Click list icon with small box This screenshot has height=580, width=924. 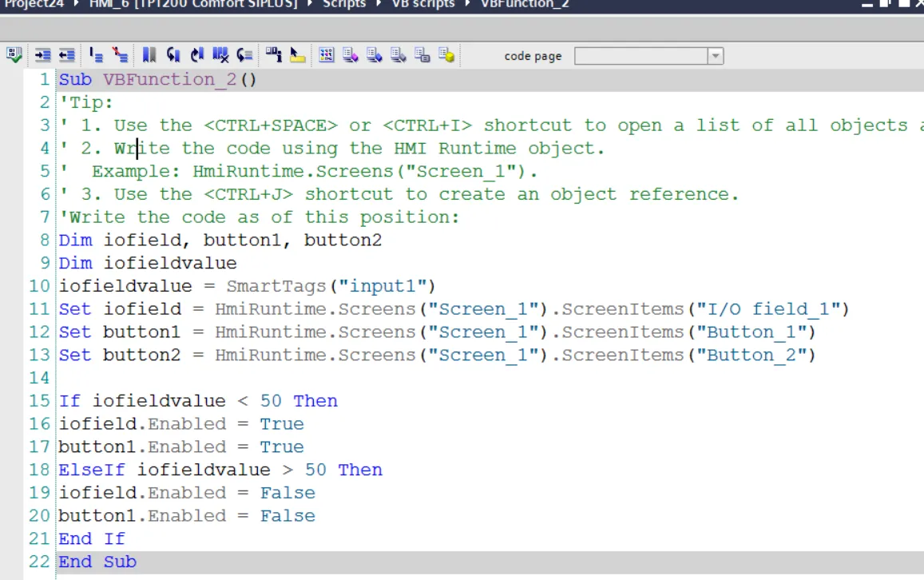[422, 55]
